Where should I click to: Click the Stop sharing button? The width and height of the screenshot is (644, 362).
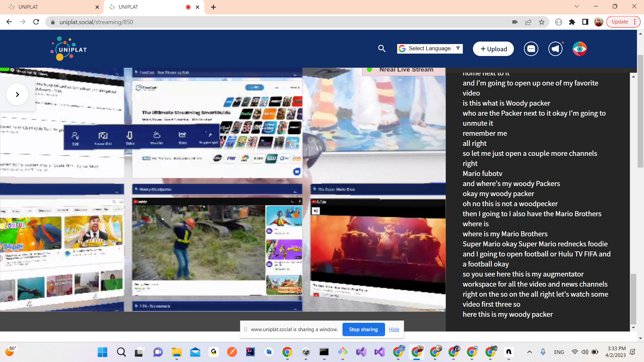tap(363, 329)
